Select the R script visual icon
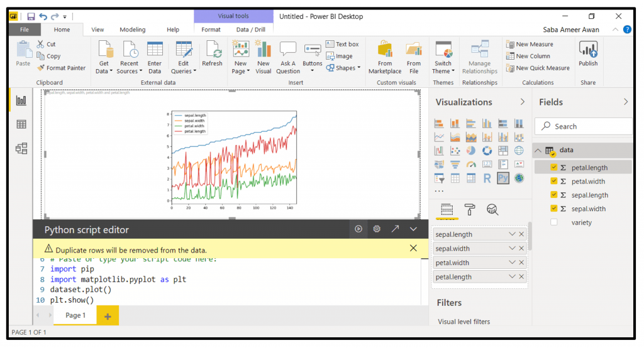644x348 pixels. coord(487,178)
